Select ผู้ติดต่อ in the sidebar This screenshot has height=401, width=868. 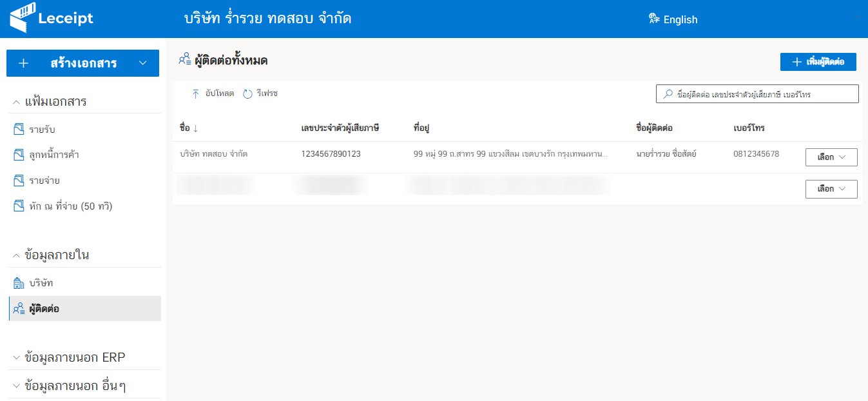pyautogui.click(x=44, y=309)
